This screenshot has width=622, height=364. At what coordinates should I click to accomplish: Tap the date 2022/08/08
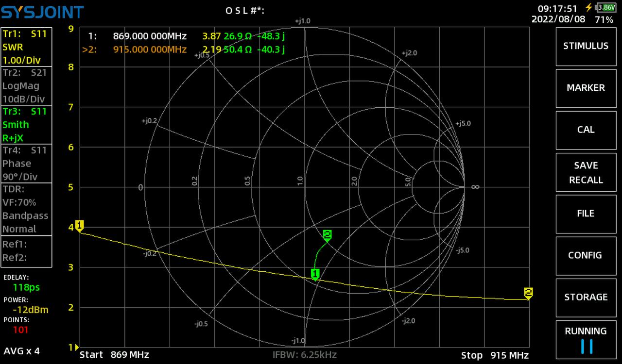558,19
